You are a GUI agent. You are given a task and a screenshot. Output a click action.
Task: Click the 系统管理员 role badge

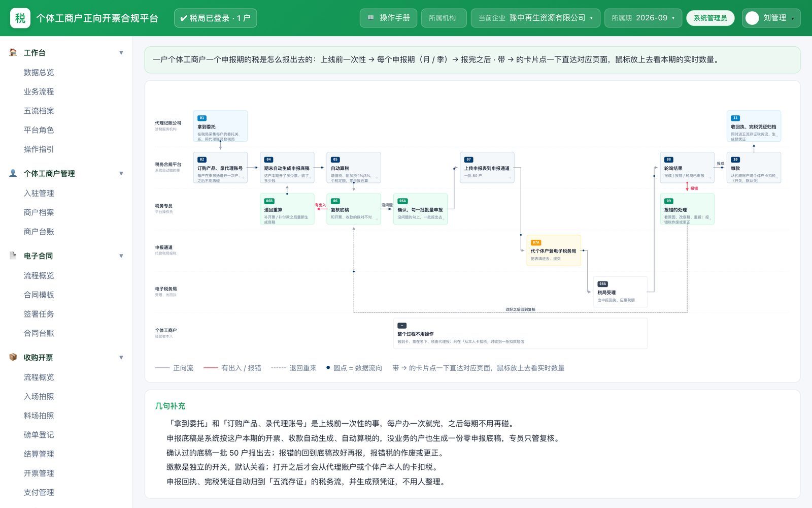pos(710,18)
